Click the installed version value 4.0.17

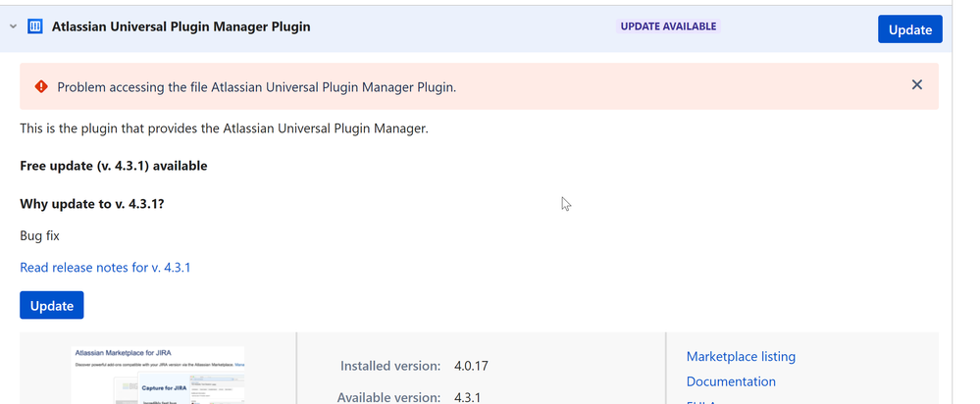tap(471, 366)
